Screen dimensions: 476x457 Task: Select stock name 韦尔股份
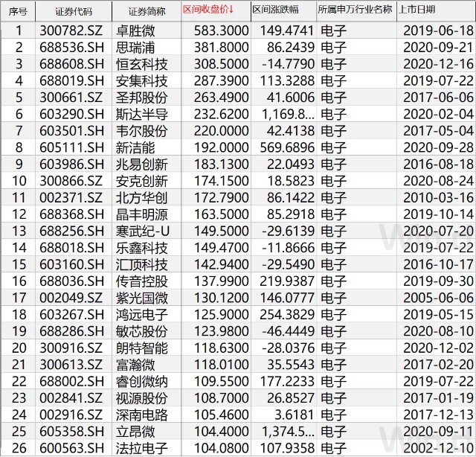click(x=142, y=131)
